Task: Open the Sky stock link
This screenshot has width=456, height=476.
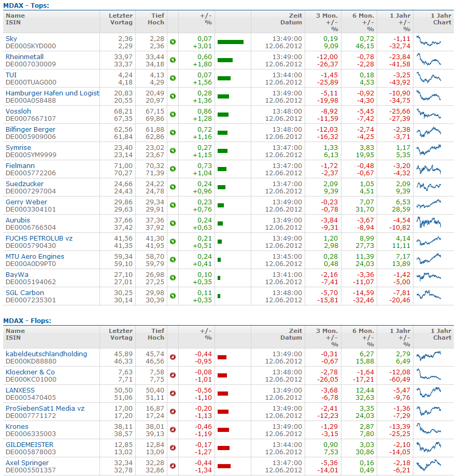Action: pyautogui.click(x=11, y=38)
